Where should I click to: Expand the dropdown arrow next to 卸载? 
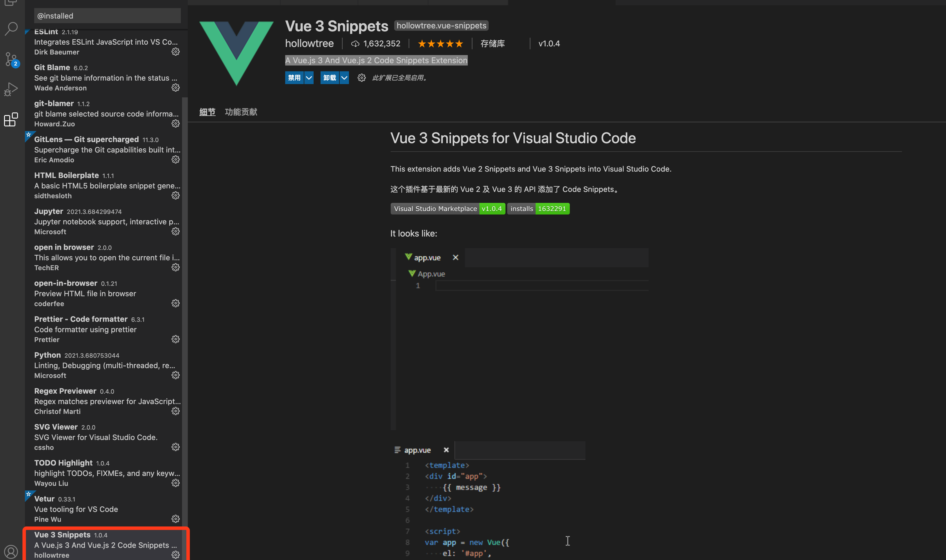(344, 78)
